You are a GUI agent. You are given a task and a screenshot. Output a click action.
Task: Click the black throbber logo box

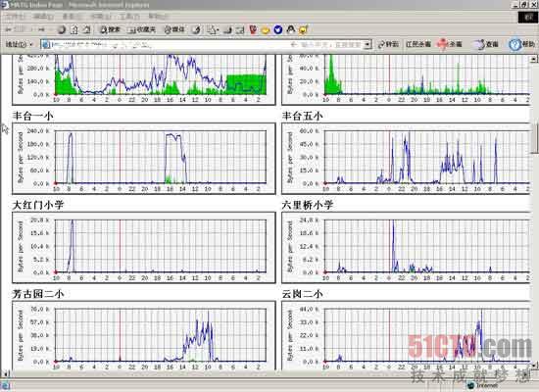(527, 17)
